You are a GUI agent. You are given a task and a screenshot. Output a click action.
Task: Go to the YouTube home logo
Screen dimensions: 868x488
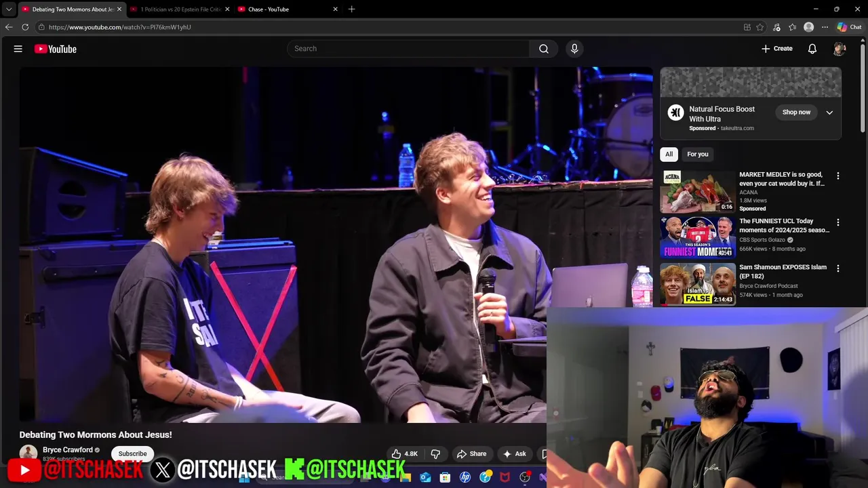tap(56, 49)
